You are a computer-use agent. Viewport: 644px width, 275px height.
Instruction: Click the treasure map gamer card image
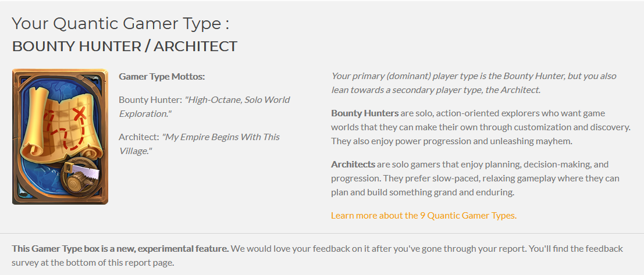60,137
